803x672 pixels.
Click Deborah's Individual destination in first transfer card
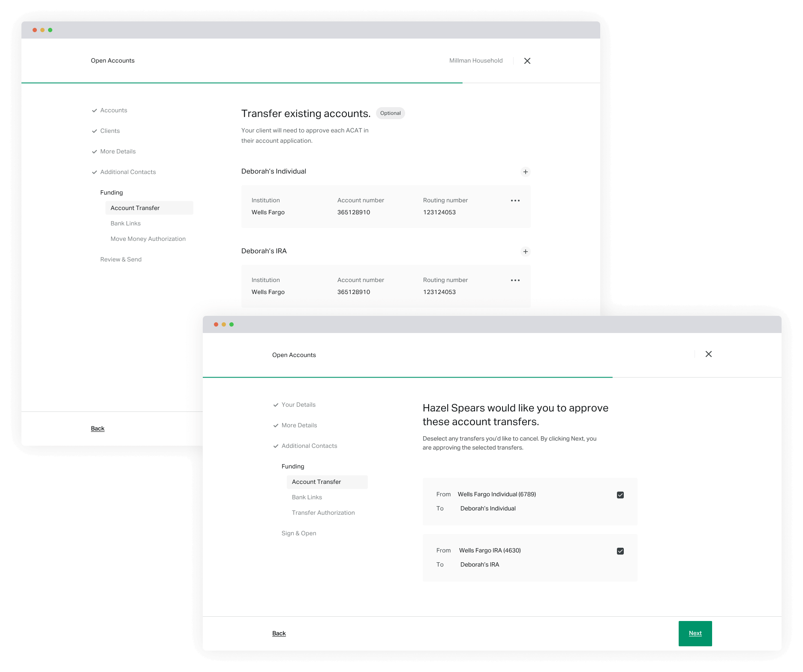pyautogui.click(x=488, y=508)
